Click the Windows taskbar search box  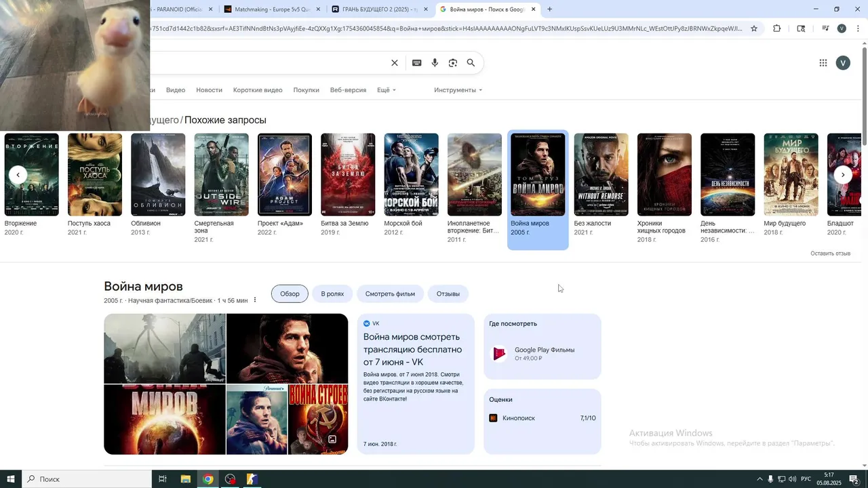pos(87,479)
